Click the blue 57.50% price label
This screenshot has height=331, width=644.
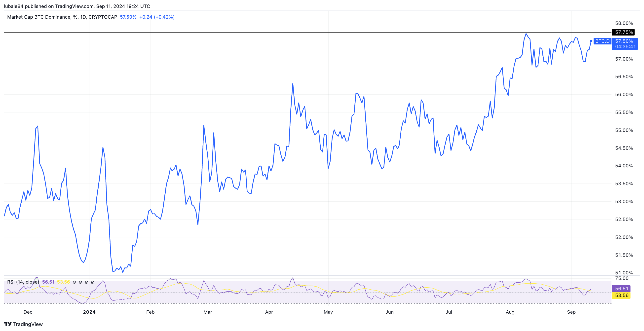(x=624, y=41)
